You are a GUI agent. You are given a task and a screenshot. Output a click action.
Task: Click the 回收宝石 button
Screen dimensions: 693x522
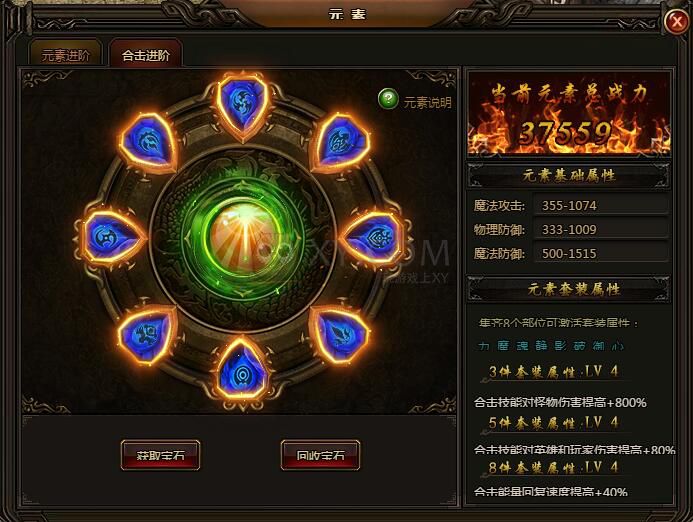(x=320, y=455)
